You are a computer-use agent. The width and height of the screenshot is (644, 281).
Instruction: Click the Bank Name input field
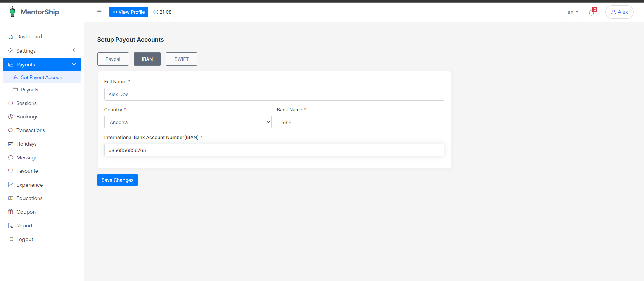coord(360,122)
